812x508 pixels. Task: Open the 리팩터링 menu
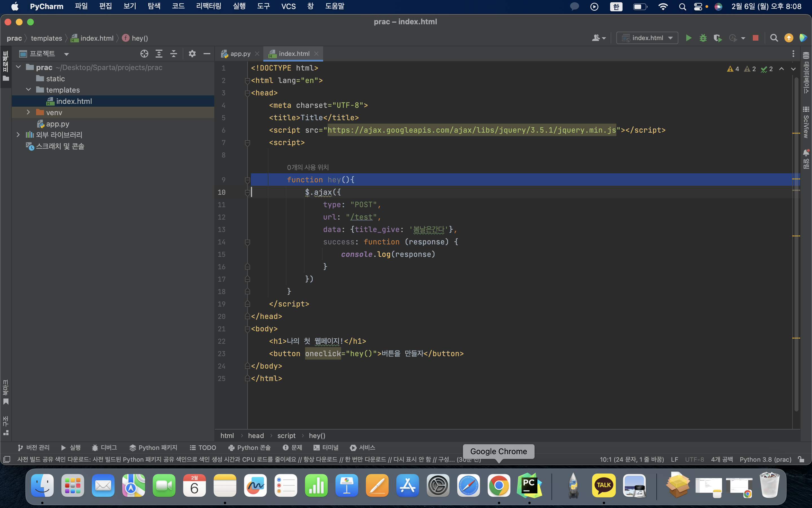pos(209,6)
